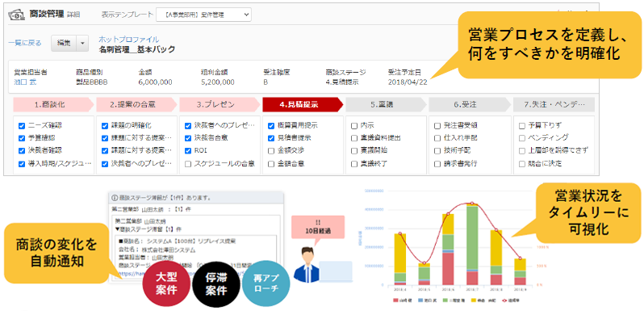The width and height of the screenshot is (644, 311).
Task: Select stage 2.提案の合意
Action: coord(136,104)
